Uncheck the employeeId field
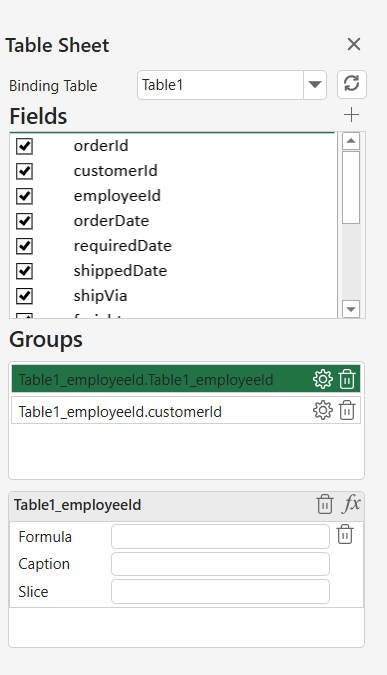The height and width of the screenshot is (675, 387). click(x=24, y=196)
